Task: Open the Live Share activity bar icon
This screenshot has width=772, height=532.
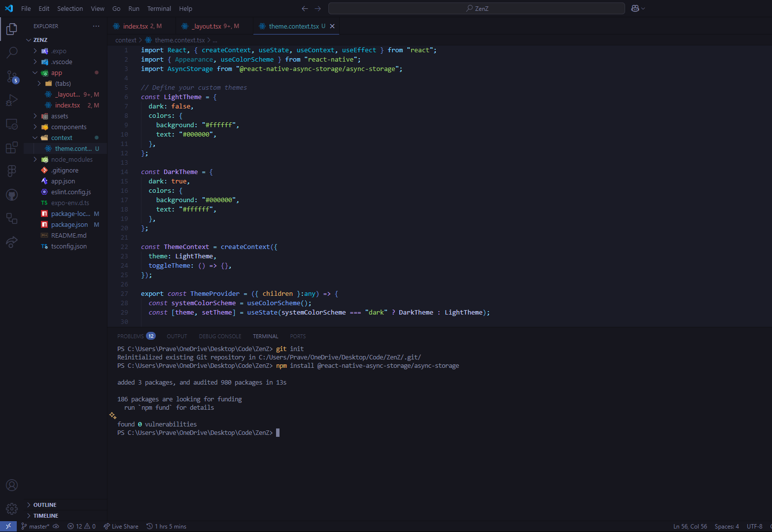Action: point(12,242)
